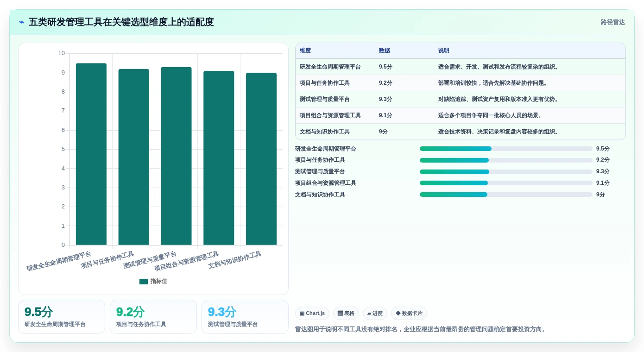Click the Chart.js tag chip
This screenshot has width=644, height=352.
tap(312, 314)
